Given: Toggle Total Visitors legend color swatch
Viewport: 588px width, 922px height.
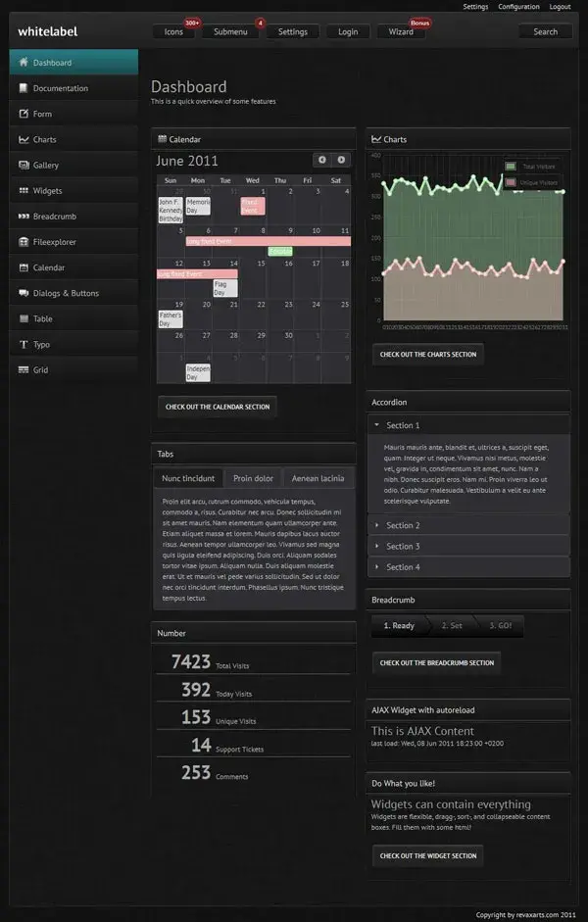Looking at the screenshot, I should pos(511,167).
